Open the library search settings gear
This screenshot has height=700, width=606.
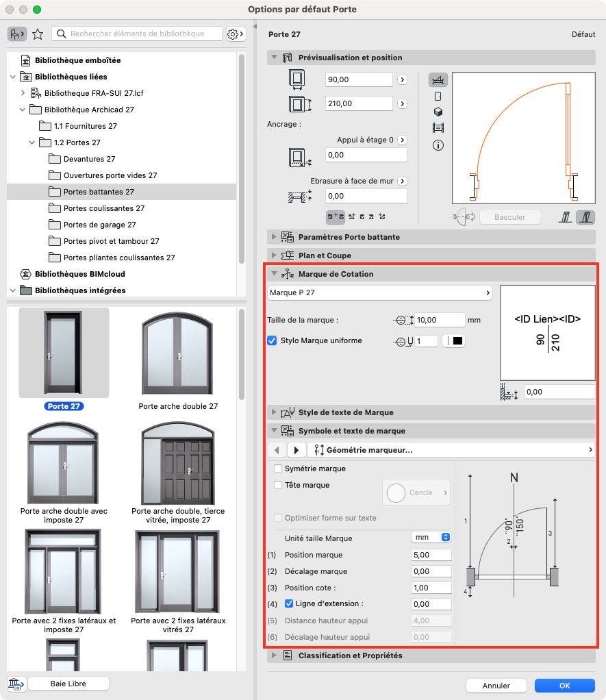[235, 34]
